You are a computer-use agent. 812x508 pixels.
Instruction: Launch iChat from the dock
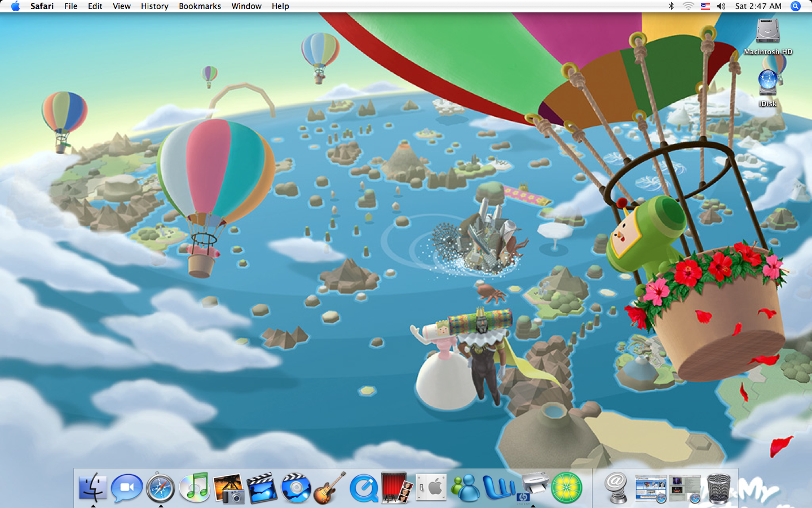(x=126, y=488)
